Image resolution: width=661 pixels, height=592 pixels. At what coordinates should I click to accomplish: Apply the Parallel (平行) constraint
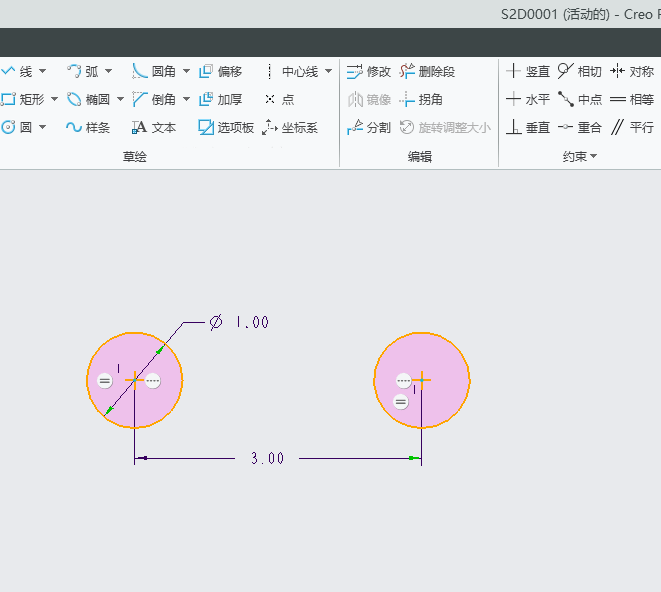point(632,127)
